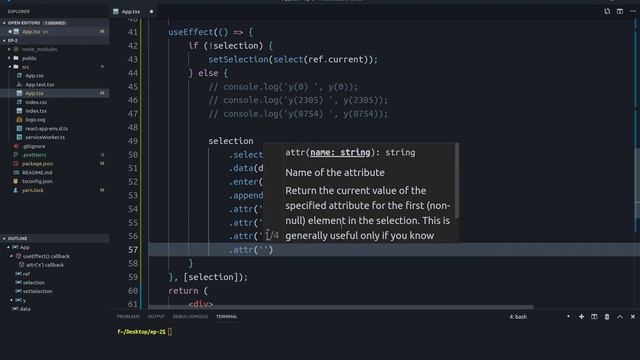The image size is (640, 360).
Task: Click the 'setSelection' call on line 43
Action: (238, 60)
